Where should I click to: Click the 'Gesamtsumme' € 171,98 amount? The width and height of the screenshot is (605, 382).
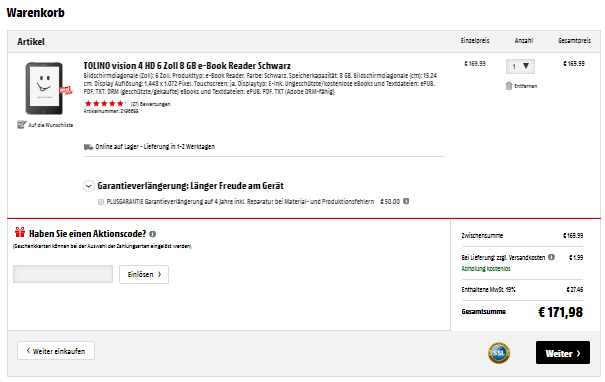point(560,312)
